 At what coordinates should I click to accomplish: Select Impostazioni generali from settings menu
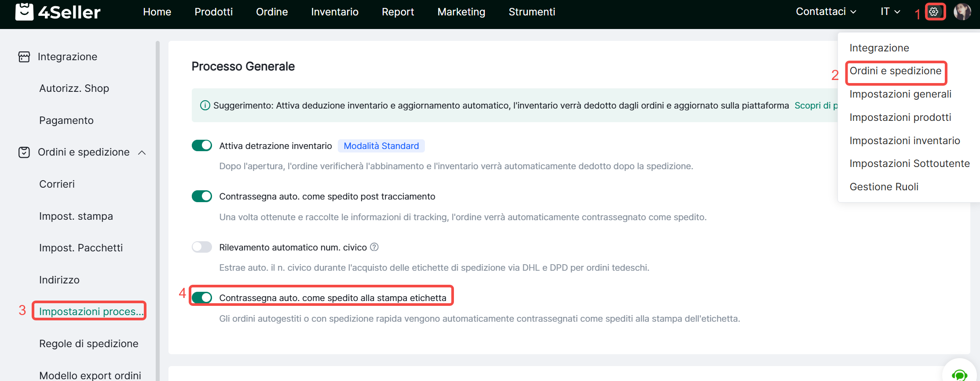pyautogui.click(x=900, y=94)
